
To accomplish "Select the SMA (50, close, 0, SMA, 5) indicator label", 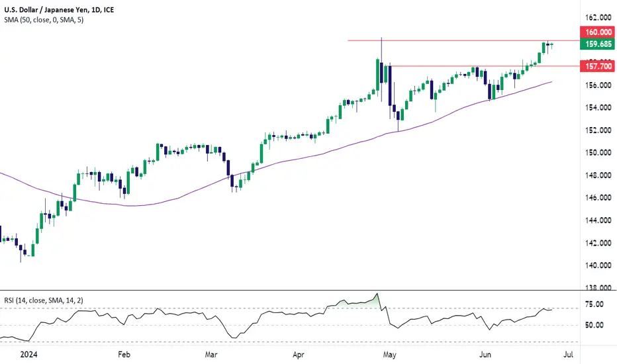I will point(44,20).
